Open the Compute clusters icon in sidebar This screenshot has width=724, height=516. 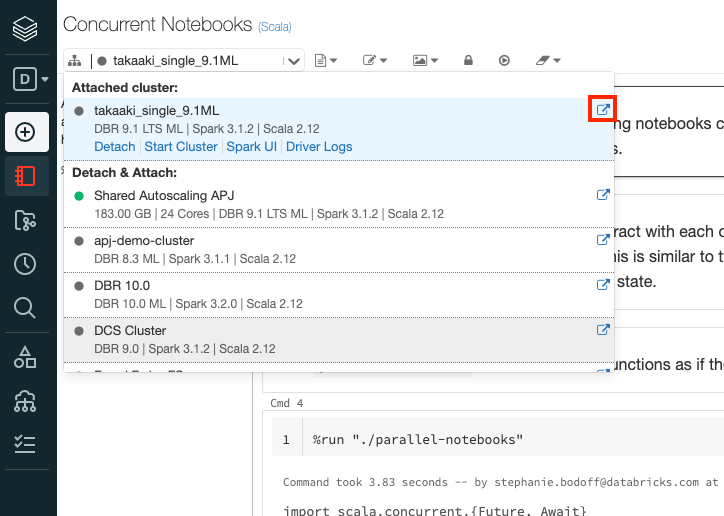tap(25, 401)
